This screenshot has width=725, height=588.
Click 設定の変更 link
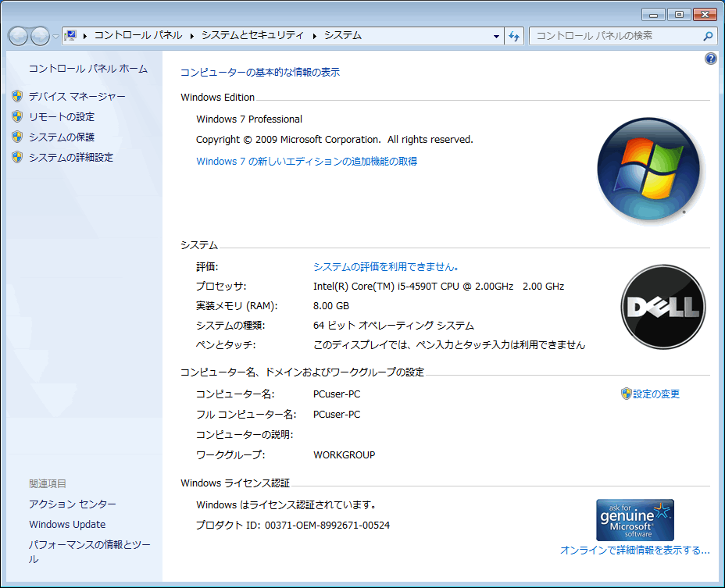656,394
